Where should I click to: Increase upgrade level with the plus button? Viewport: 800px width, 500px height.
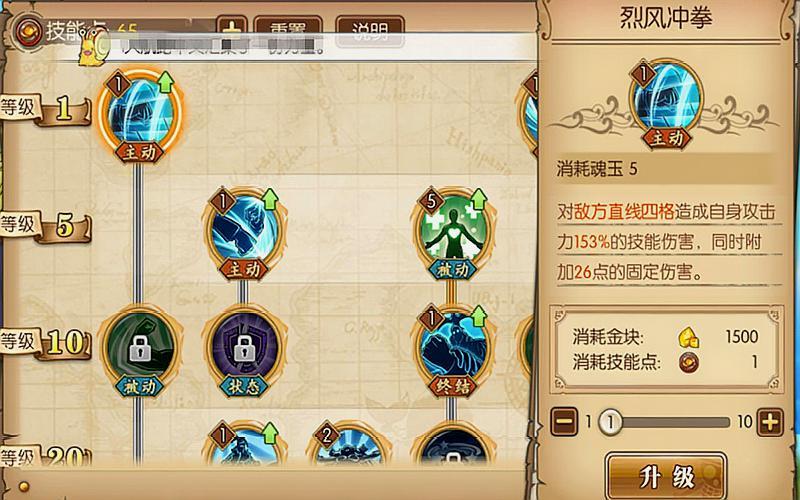click(770, 422)
